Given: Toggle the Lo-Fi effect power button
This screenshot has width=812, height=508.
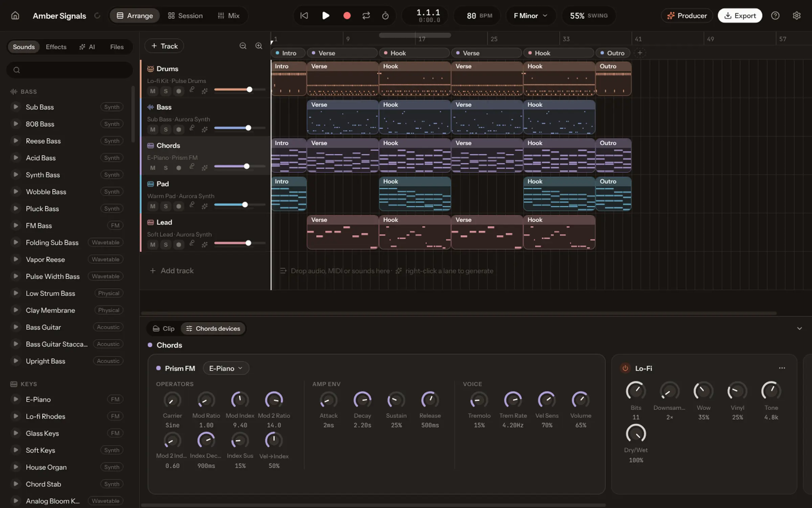Looking at the screenshot, I should (625, 368).
